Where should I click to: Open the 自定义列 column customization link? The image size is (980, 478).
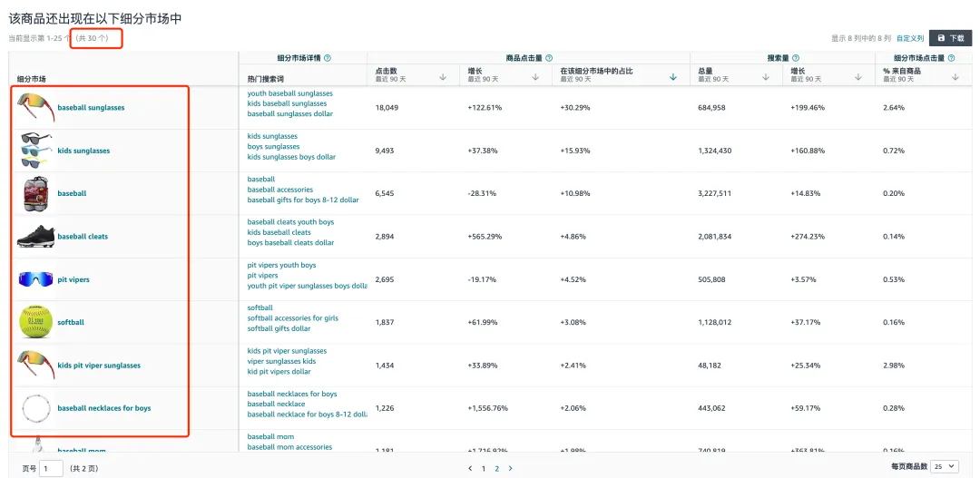(x=910, y=38)
